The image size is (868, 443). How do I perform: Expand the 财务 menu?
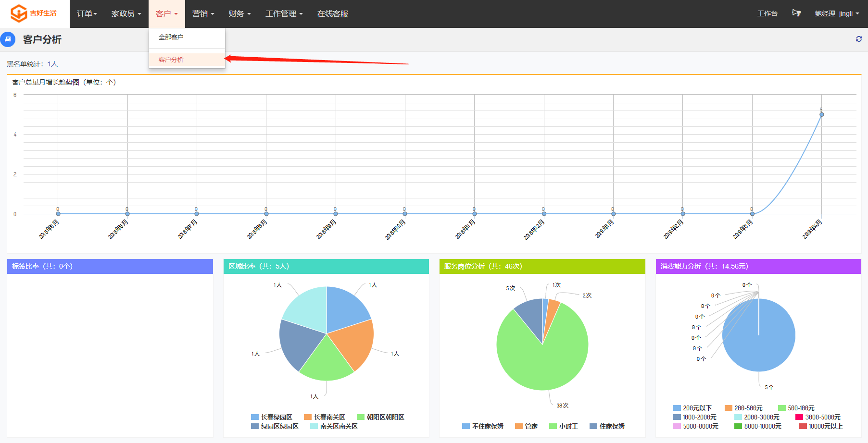(x=239, y=14)
